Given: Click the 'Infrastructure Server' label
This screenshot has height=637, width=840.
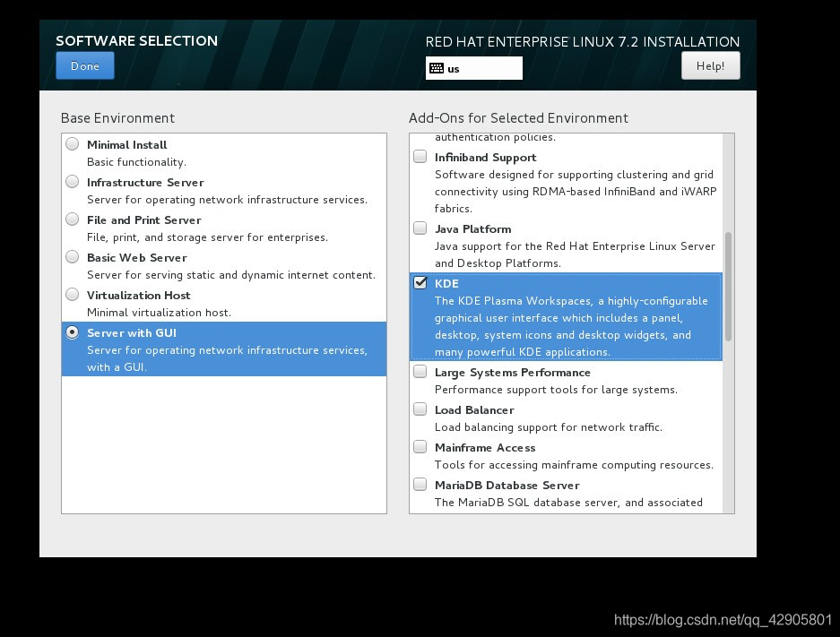Looking at the screenshot, I should [145, 183].
